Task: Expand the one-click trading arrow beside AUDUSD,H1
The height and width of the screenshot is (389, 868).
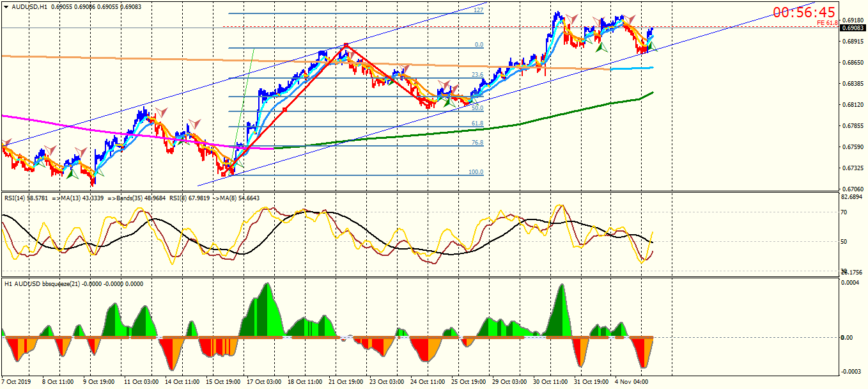Action: (x=6, y=6)
